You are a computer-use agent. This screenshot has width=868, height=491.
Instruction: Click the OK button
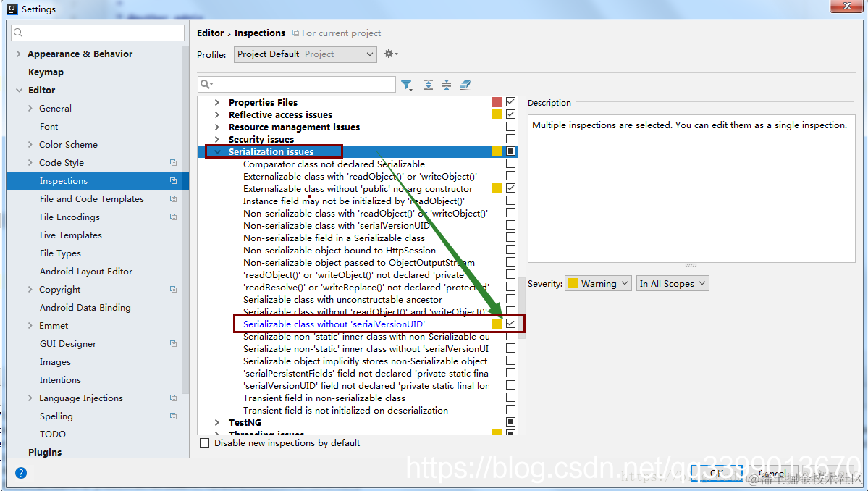716,474
